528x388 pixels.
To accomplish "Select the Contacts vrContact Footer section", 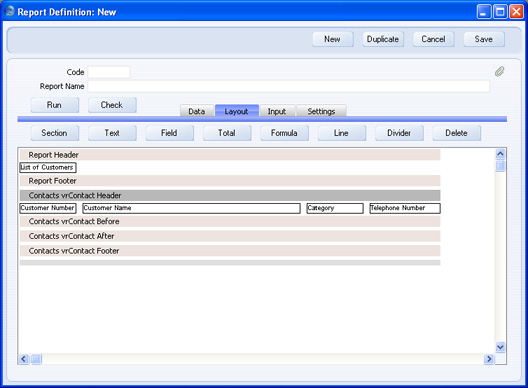I will coord(230,251).
